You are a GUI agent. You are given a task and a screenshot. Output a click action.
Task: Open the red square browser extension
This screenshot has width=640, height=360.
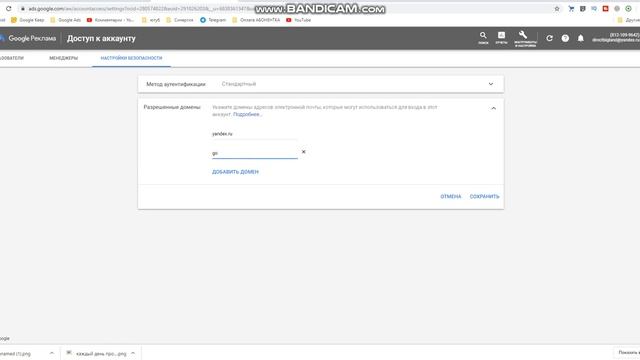pos(606,9)
